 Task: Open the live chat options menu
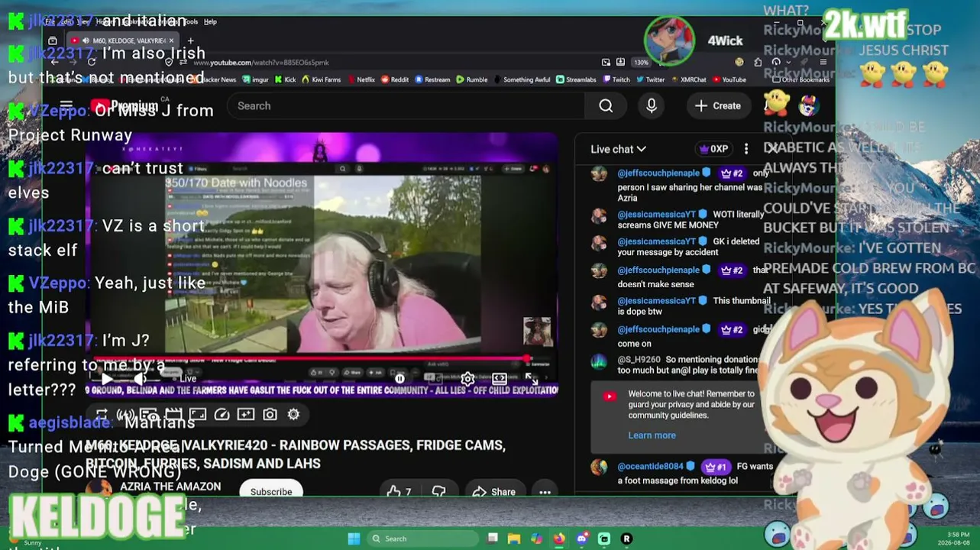pos(746,149)
